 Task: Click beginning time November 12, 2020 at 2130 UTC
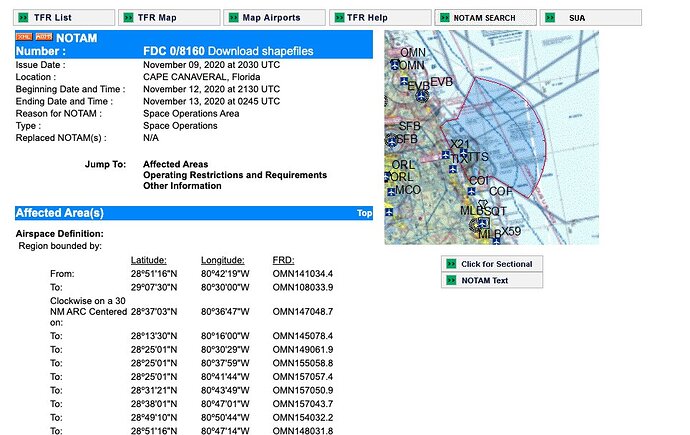tap(212, 89)
